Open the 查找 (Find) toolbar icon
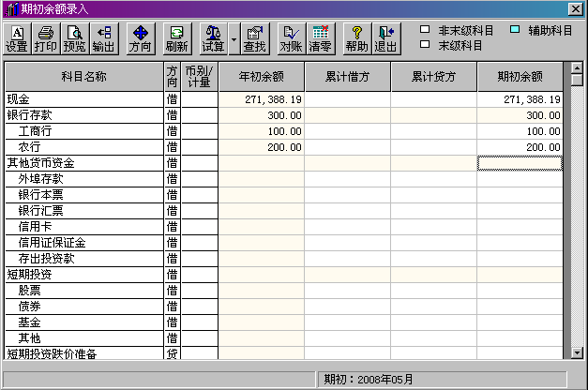 point(255,39)
